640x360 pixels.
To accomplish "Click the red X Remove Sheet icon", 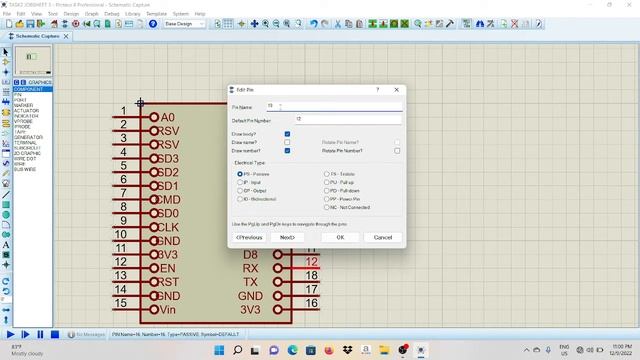I will point(515,24).
